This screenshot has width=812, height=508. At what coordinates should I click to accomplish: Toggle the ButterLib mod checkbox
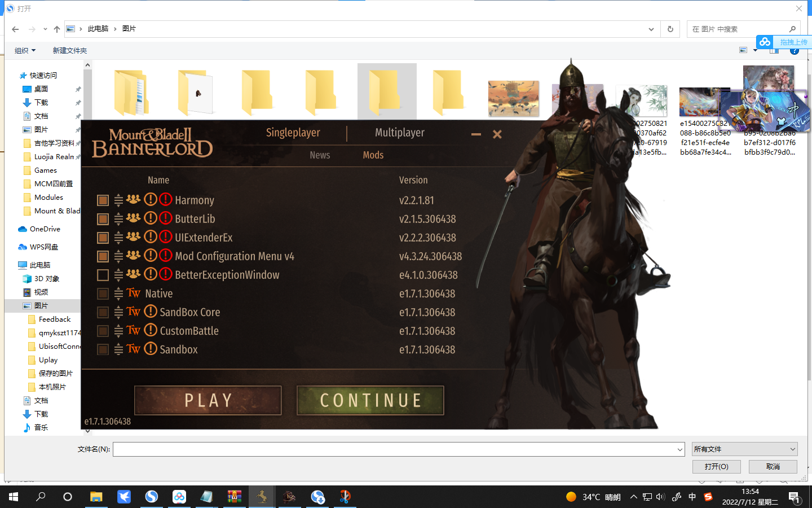tap(103, 219)
